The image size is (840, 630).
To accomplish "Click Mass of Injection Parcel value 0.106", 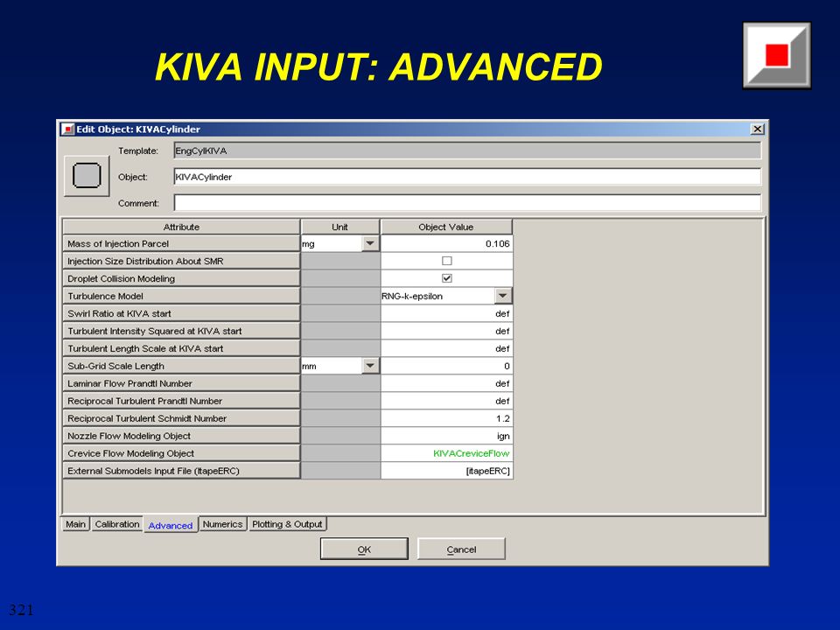I will 447,244.
